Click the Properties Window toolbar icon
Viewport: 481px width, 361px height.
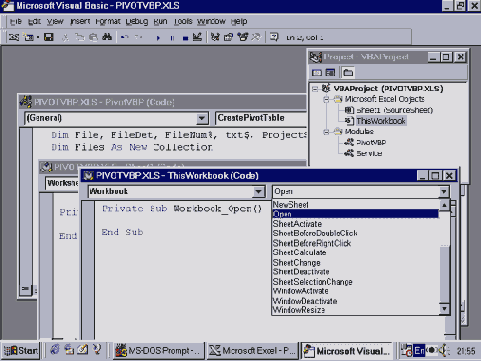tap(229, 37)
